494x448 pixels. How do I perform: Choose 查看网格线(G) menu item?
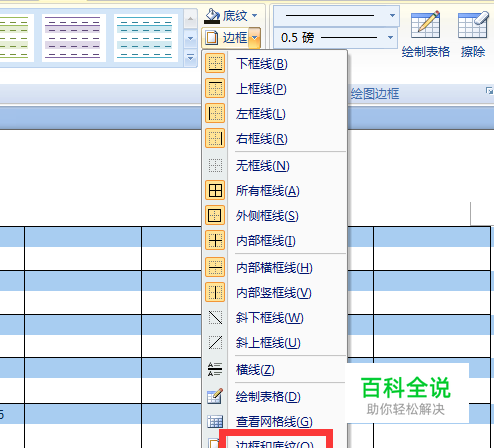click(x=274, y=422)
